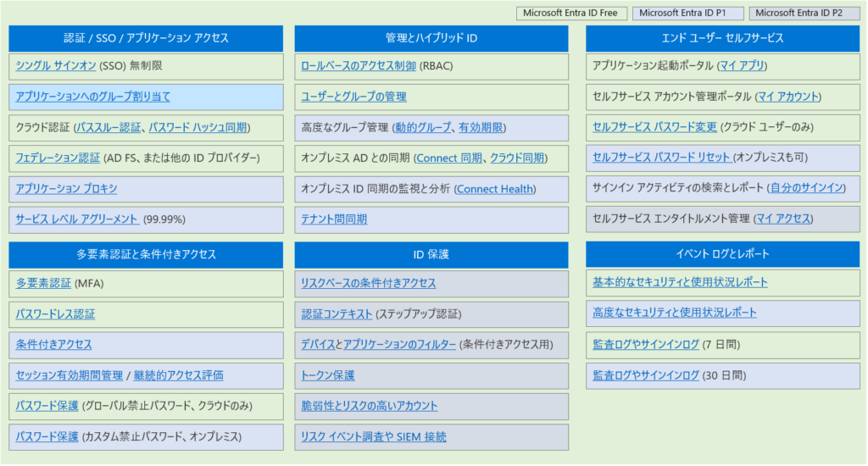Open the シングル サインオン link
The image size is (868, 466).
click(56, 66)
